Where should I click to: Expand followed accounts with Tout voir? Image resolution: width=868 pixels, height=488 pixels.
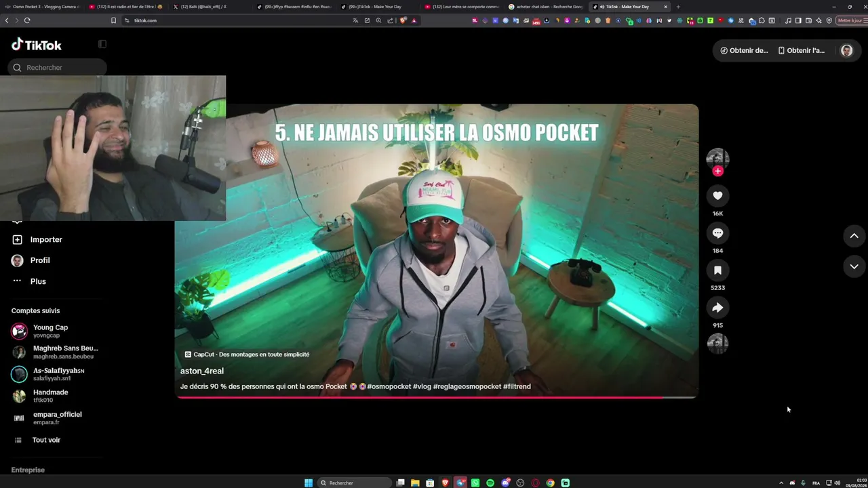click(x=37, y=440)
